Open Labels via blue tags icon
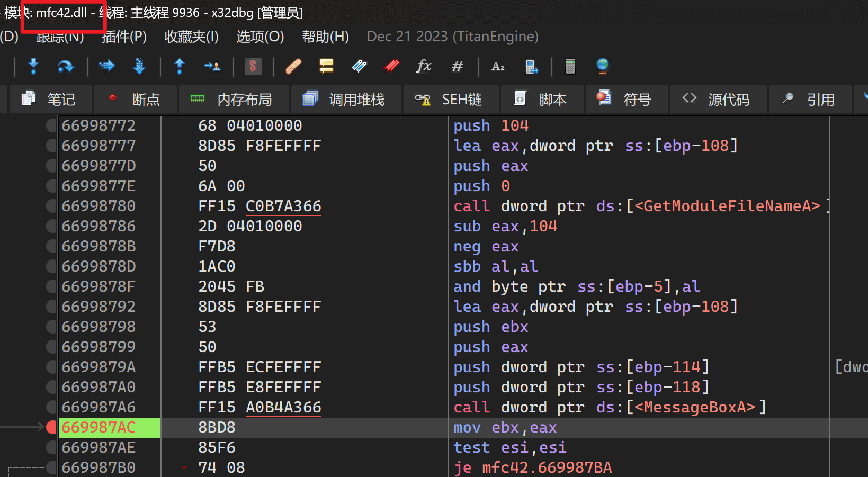Screen dimensions: 868x477 (359, 66)
